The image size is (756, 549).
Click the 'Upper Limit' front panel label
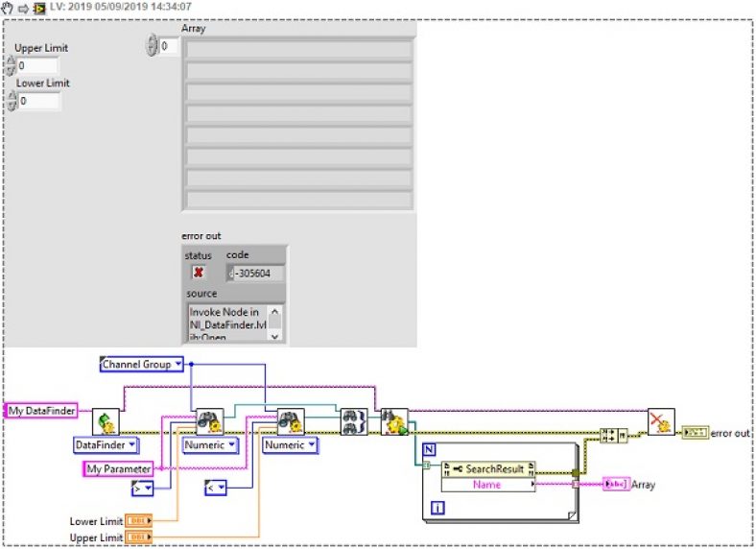(41, 48)
